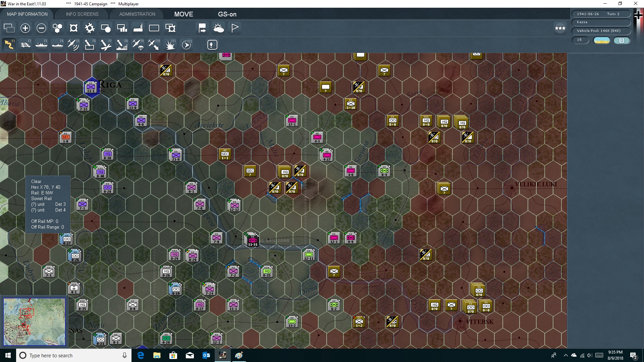Click the 15 value box
Viewport: 644px width, 362px height.
tap(580, 40)
